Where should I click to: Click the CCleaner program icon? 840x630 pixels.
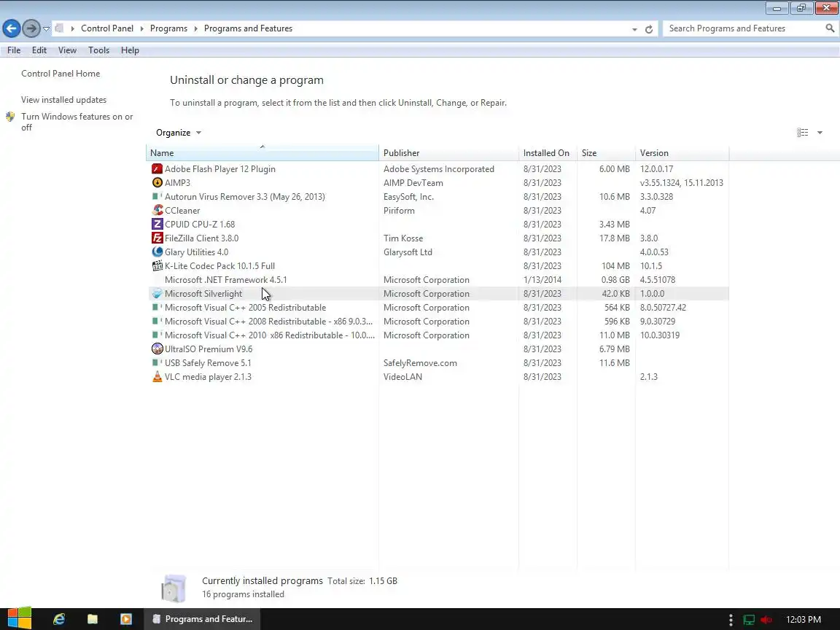[157, 211]
